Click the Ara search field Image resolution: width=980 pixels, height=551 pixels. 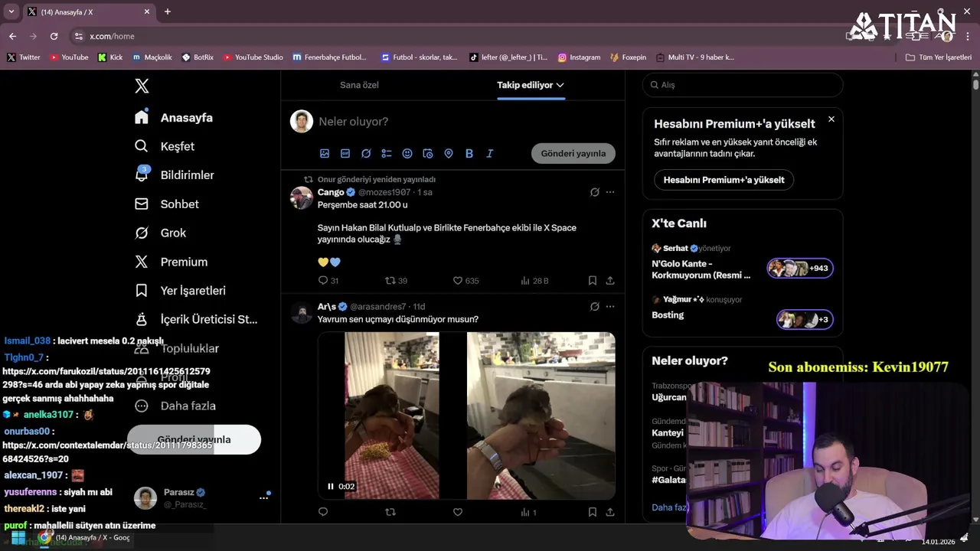pos(743,85)
